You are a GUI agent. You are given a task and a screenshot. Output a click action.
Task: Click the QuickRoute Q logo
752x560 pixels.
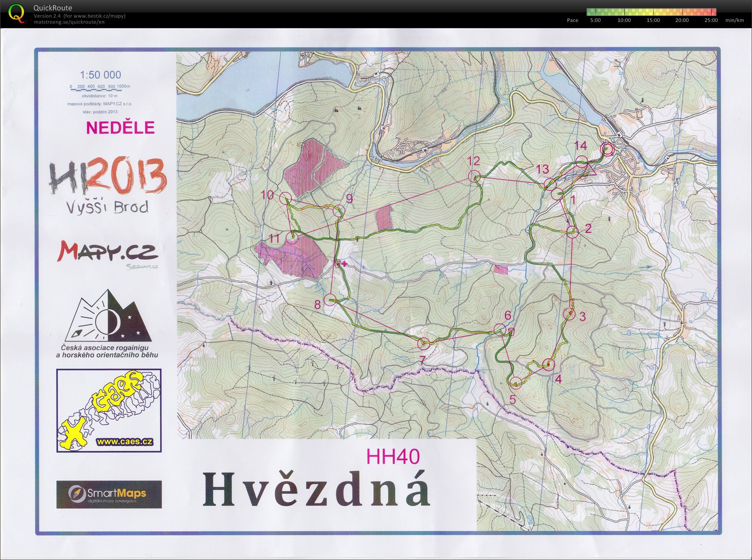coord(17,13)
